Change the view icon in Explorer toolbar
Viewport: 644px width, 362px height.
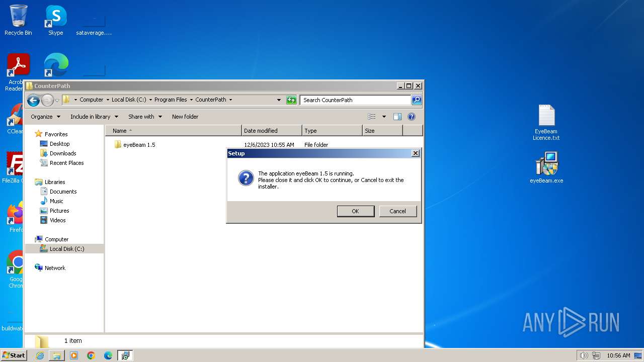tap(372, 117)
